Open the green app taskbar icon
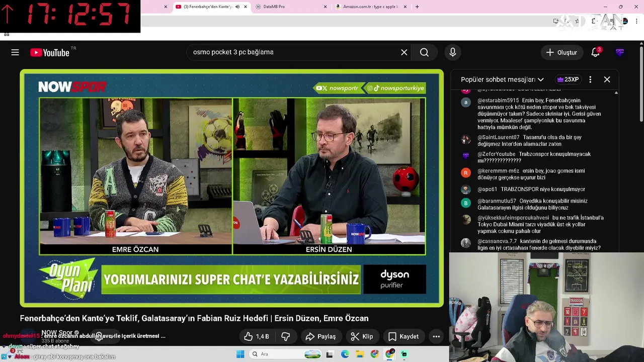 [404, 354]
